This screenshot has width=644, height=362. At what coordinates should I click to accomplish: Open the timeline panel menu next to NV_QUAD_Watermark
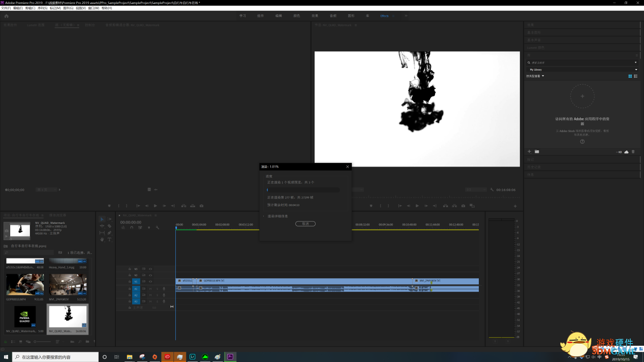pos(155,215)
